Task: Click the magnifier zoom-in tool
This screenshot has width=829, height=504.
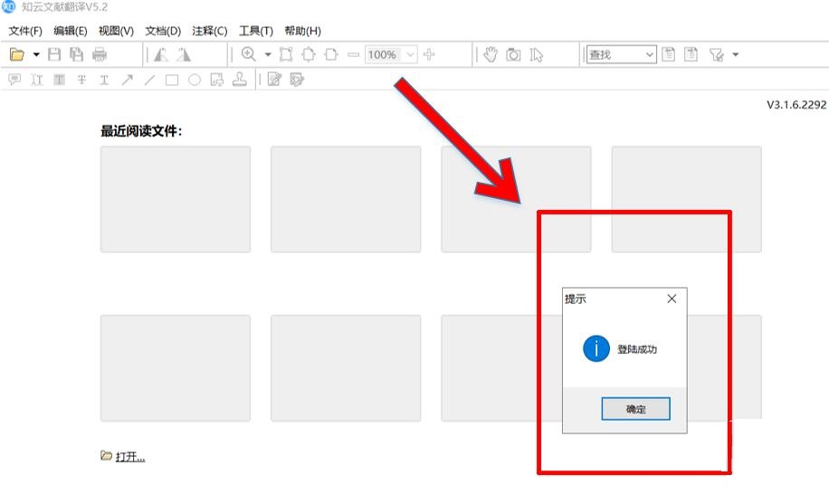Action: pos(248,55)
